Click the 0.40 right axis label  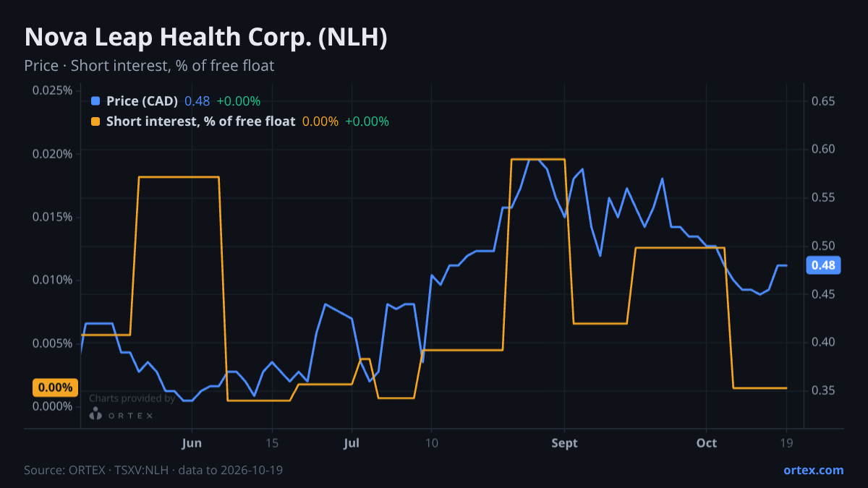(x=823, y=342)
